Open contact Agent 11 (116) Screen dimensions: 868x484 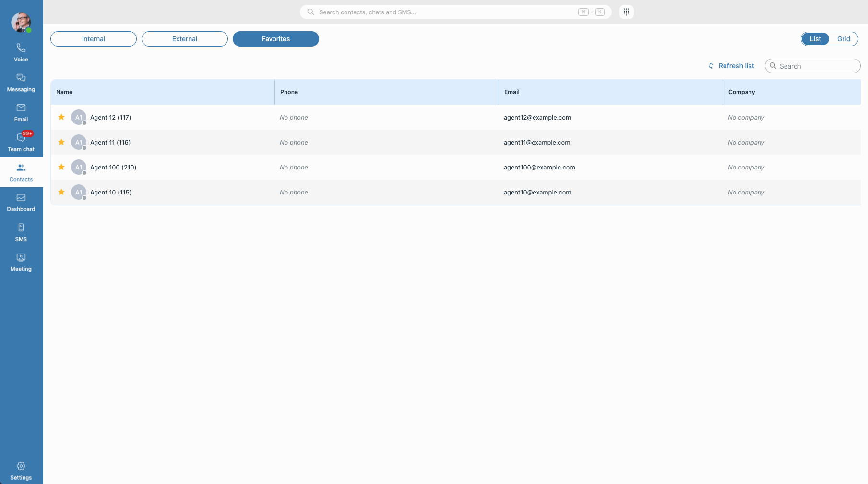(110, 142)
